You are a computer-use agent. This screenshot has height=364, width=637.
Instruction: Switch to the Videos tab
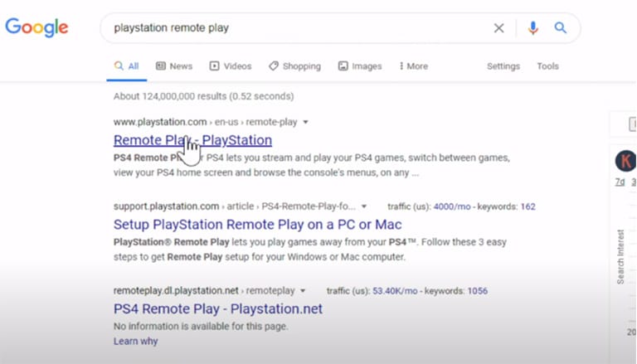[x=231, y=66]
